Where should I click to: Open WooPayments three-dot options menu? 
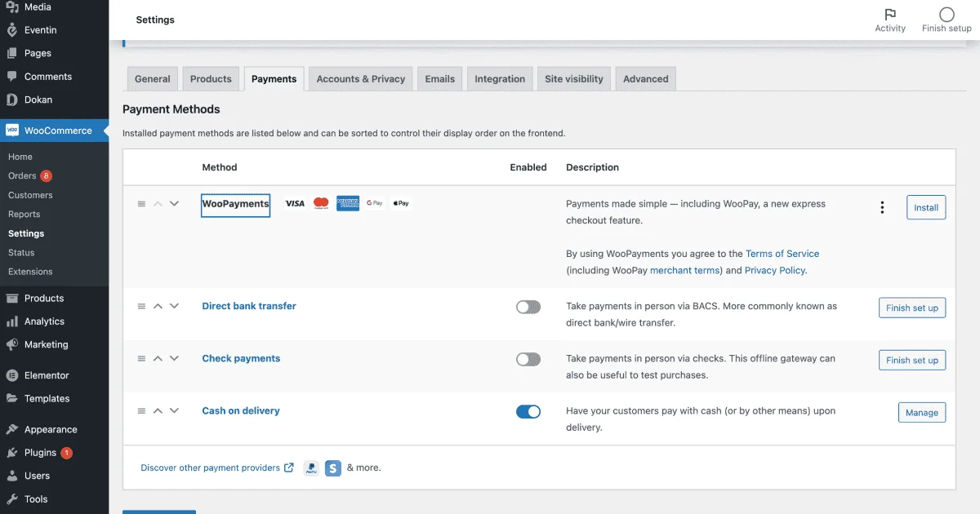point(882,207)
